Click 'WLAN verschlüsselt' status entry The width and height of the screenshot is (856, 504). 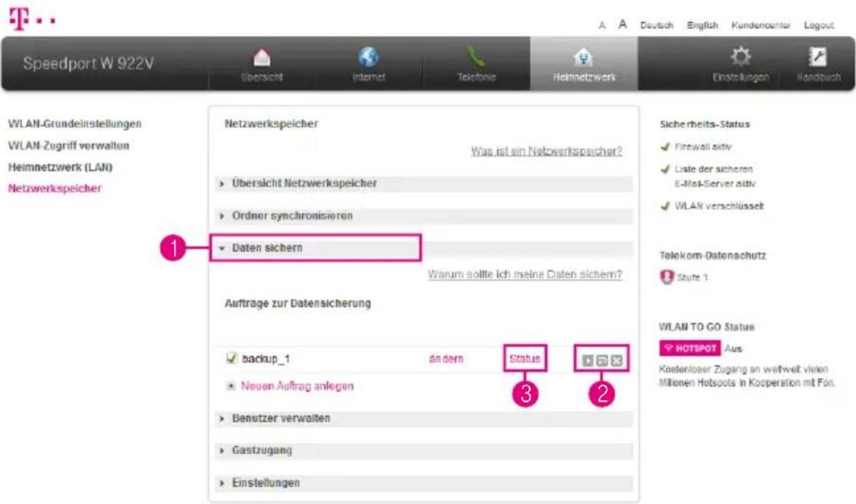[719, 206]
